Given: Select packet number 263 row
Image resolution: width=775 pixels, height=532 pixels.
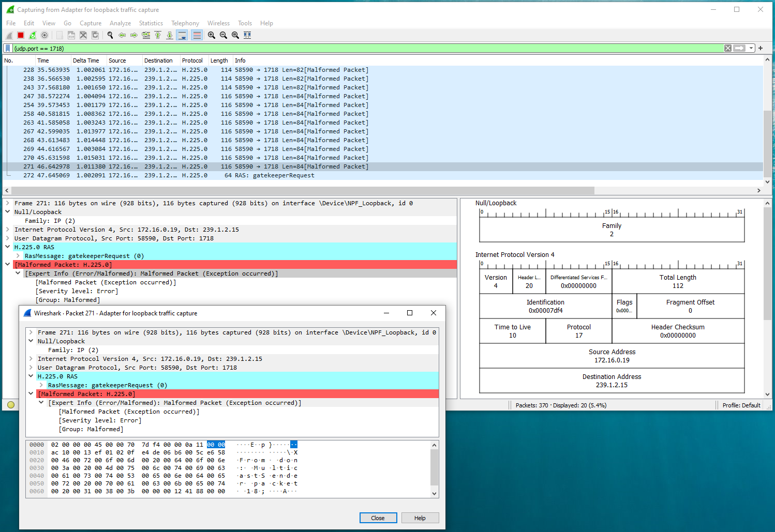Looking at the screenshot, I should coord(383,123).
